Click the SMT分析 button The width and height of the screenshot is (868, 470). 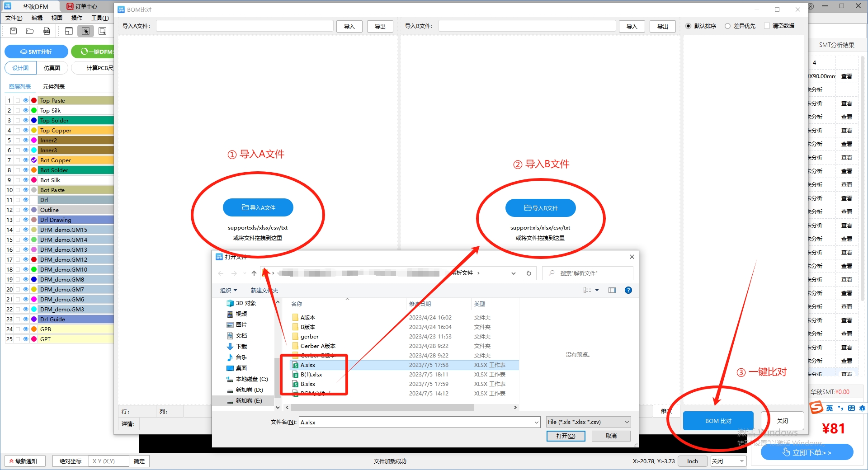pyautogui.click(x=36, y=52)
